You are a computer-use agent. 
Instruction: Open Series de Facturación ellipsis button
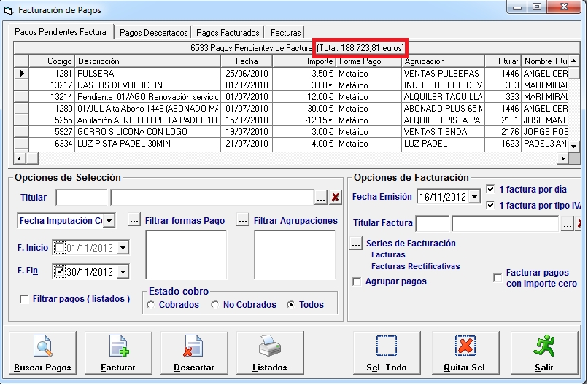355,243
